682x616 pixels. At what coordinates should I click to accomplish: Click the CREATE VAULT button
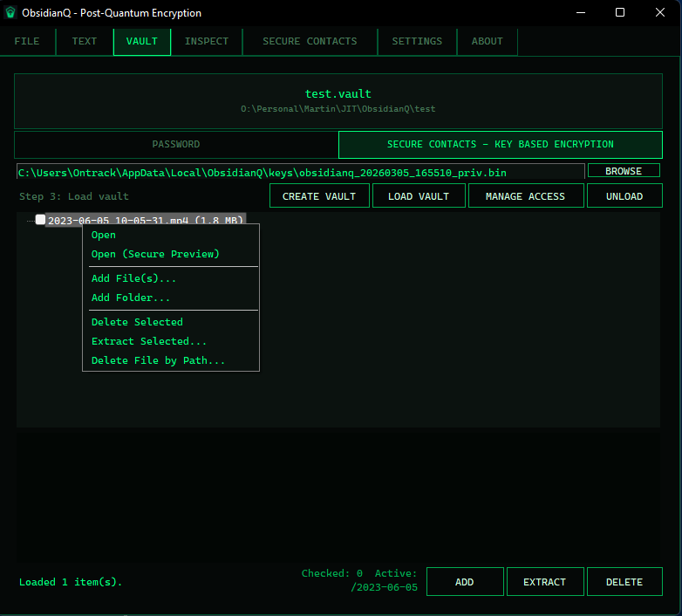click(319, 195)
